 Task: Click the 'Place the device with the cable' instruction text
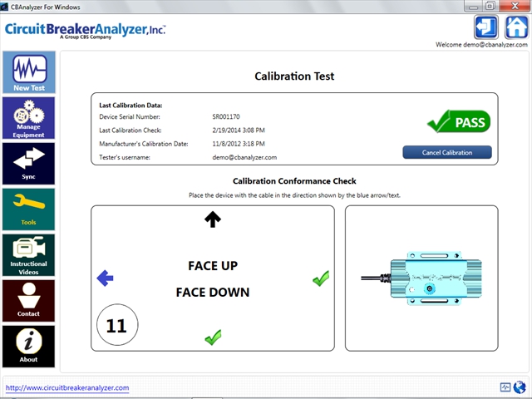coord(294,195)
